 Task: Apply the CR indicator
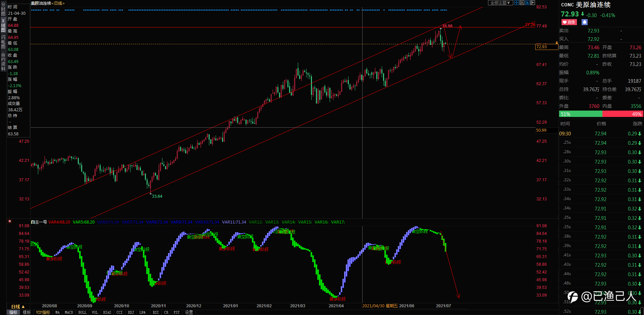[166, 312]
